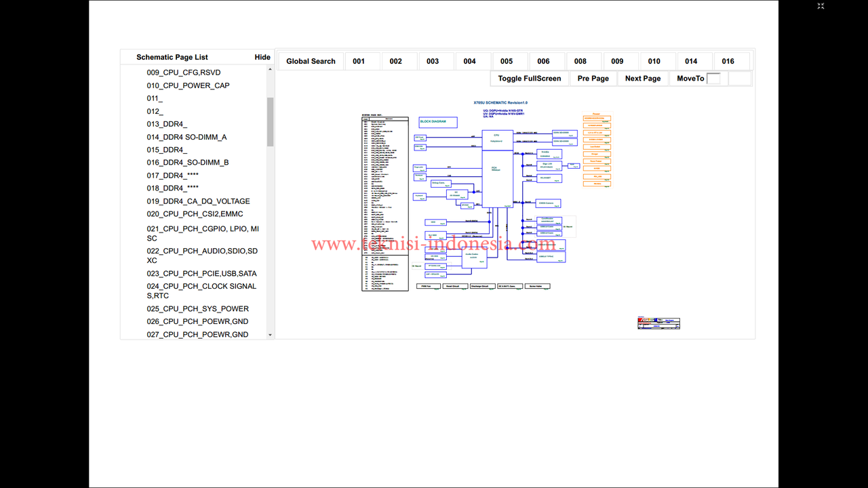The height and width of the screenshot is (488, 868).
Task: Open page 018_DDR4_****
Action: pyautogui.click(x=173, y=188)
